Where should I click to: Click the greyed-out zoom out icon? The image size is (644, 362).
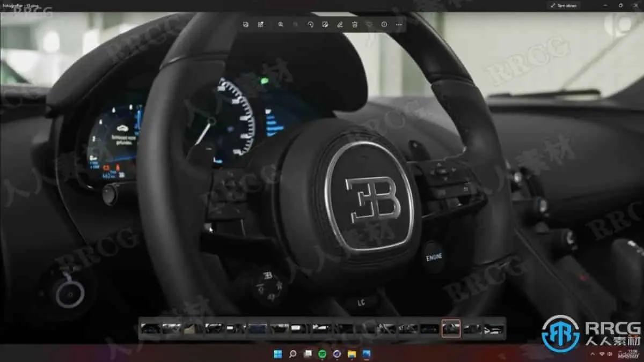click(295, 25)
